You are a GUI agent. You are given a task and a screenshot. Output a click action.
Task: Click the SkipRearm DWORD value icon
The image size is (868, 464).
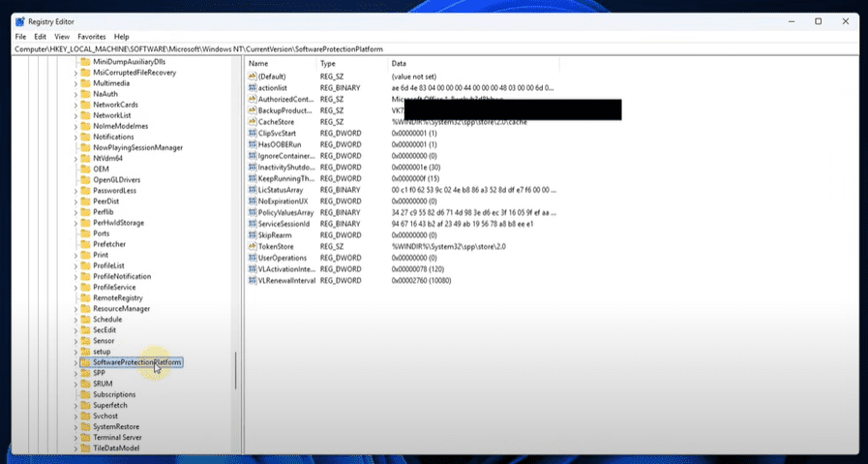[253, 235]
